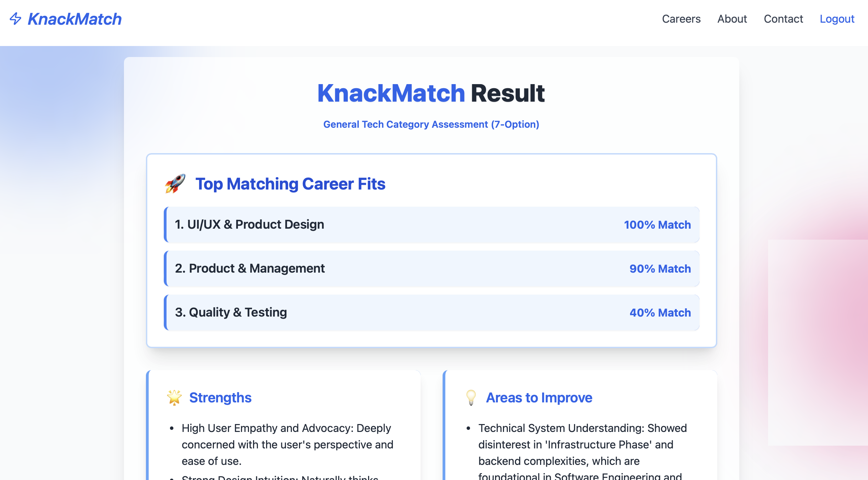Click the Areas to Improve heading
Screen dimensions: 868x480
pos(539,398)
